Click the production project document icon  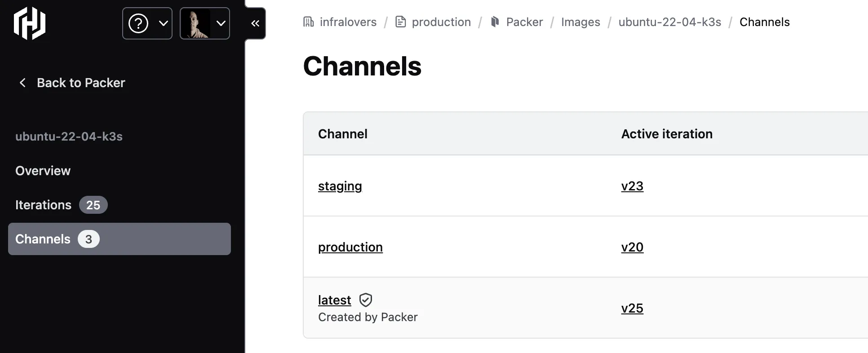[400, 22]
